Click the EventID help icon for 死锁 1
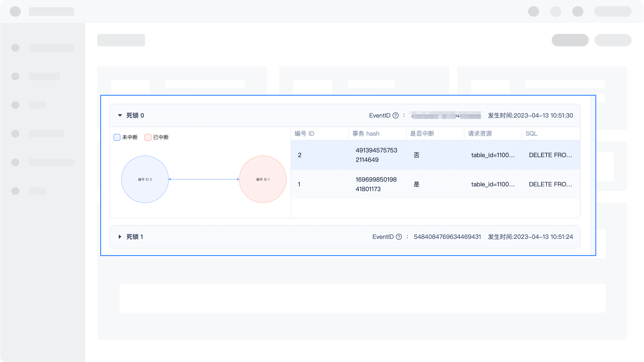Image resolution: width=644 pixels, height=362 pixels. pyautogui.click(x=399, y=237)
